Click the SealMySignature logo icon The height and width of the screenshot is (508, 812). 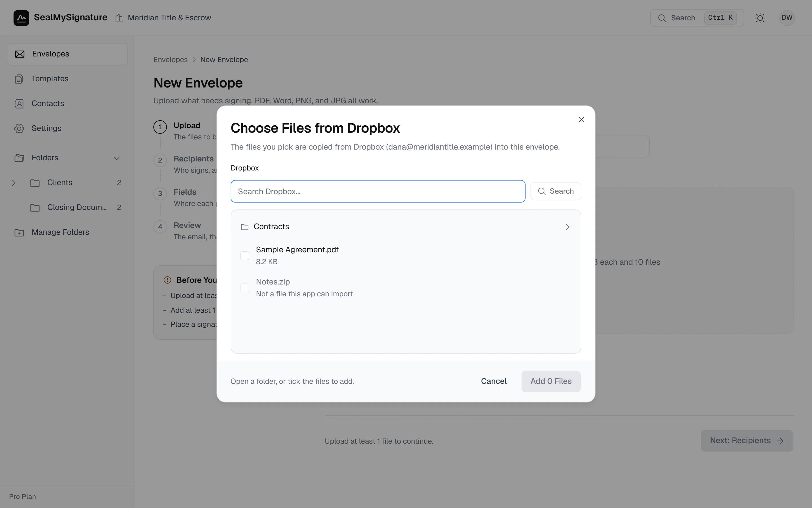[21, 18]
